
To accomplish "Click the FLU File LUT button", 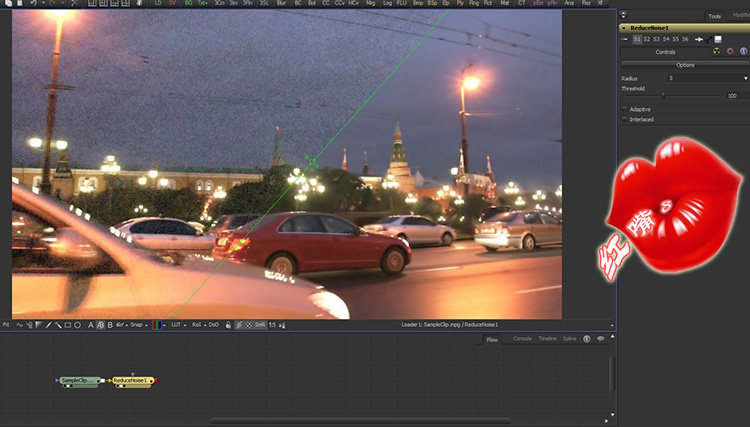I will coord(402,3).
